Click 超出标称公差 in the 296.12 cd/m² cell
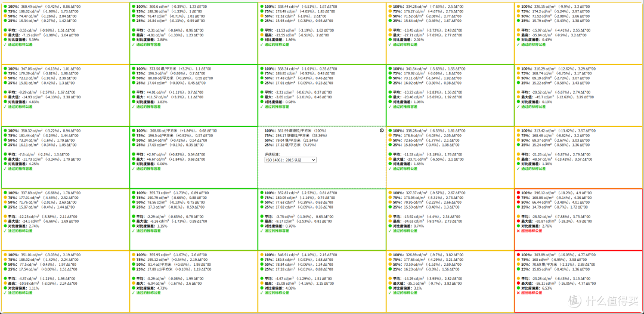 (x=531, y=231)
